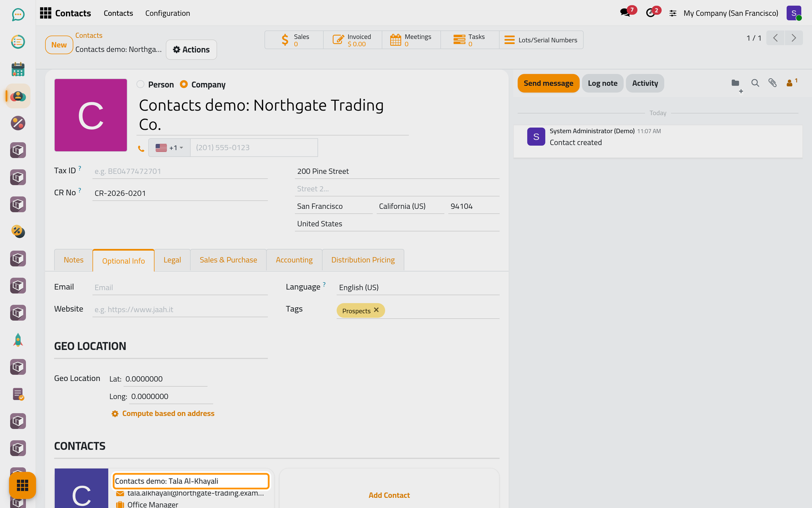Search messages using the chatter magnifier icon
The image size is (812, 508).
(755, 83)
